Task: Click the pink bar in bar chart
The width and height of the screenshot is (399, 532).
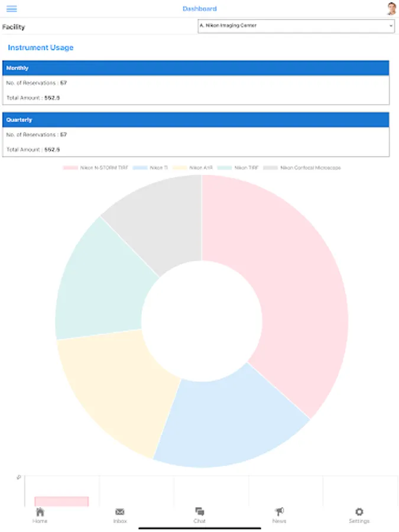Action: 61,501
